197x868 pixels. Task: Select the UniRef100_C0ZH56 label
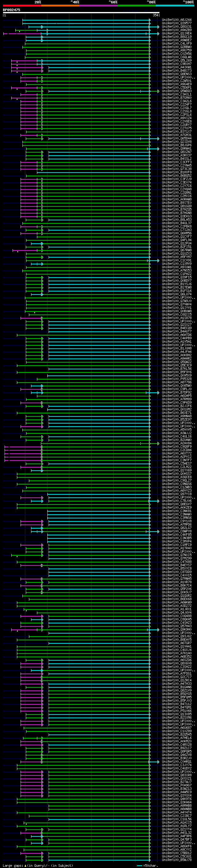pos(177,54)
